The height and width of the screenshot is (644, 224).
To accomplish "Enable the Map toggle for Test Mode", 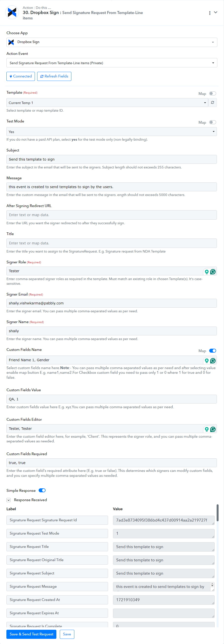I will [x=212, y=122].
